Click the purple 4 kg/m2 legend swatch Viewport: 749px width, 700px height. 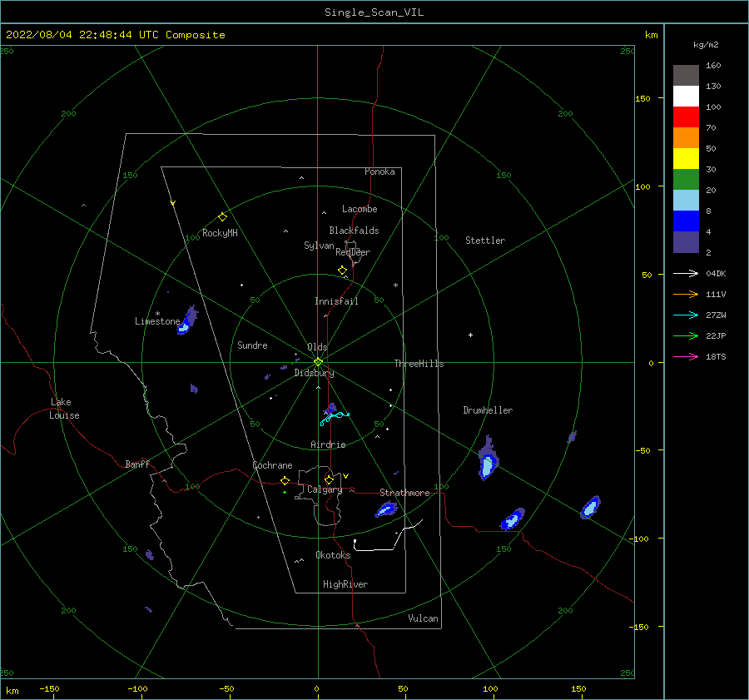pos(686,241)
